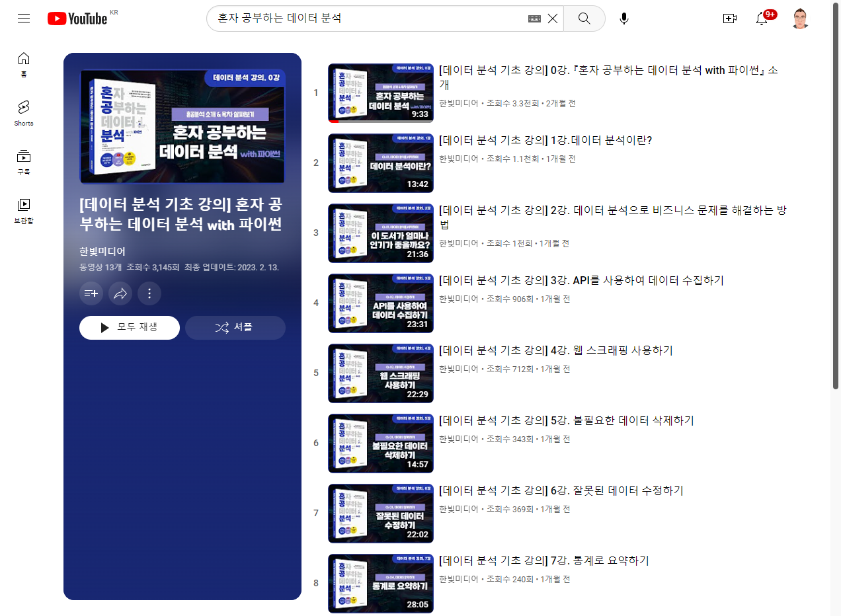This screenshot has width=841, height=616.
Task: Click the search input field
Action: coord(370,19)
